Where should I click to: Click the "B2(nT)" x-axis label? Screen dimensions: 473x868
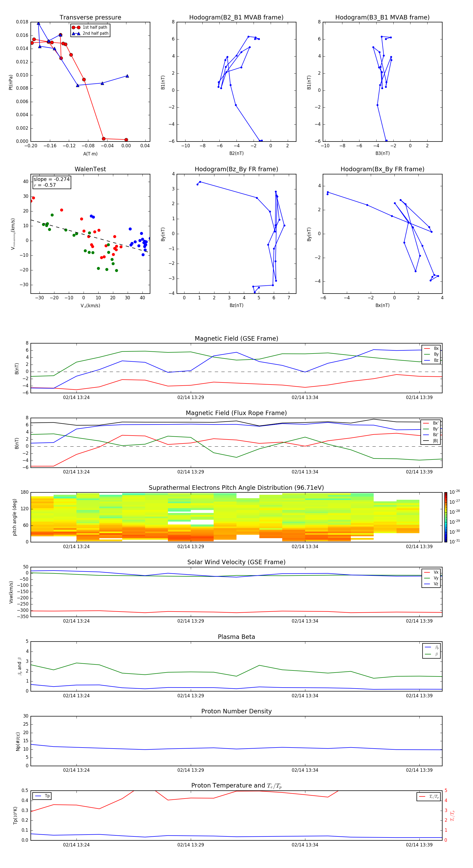[236, 153]
